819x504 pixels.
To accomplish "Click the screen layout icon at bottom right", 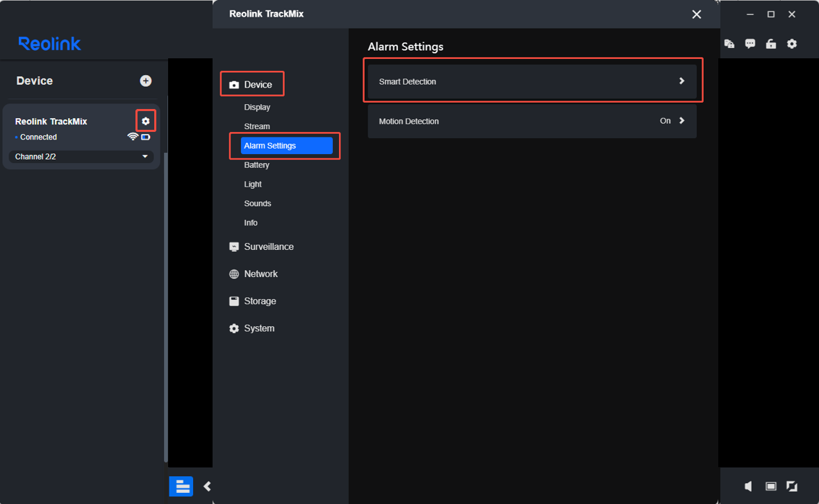I will tap(771, 486).
